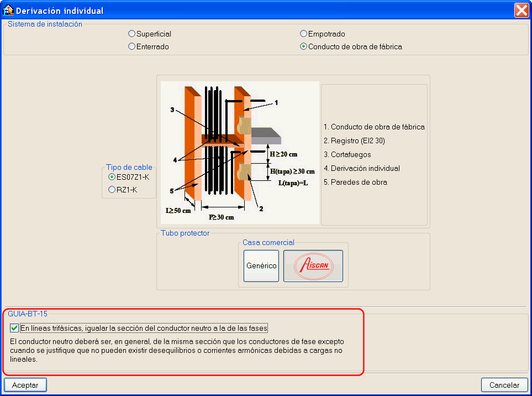Viewport: 532px width, 396px height.
Task: Click legend entry '1. Conducto de obra de fábrica'
Action: pos(374,127)
